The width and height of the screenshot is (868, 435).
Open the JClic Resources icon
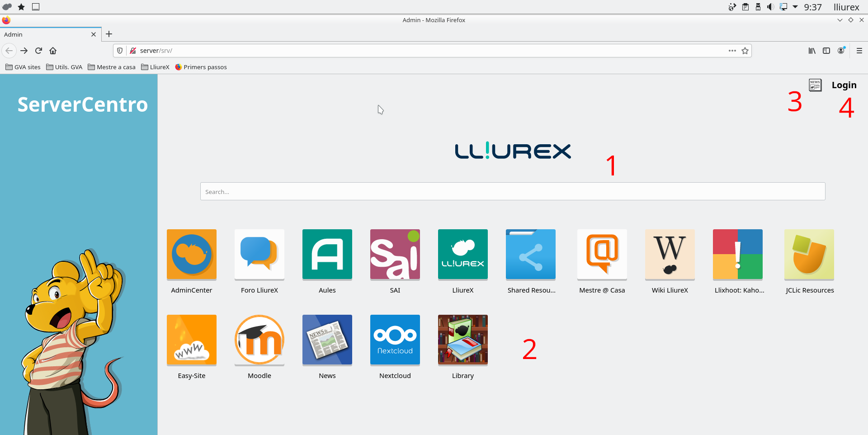click(x=809, y=254)
